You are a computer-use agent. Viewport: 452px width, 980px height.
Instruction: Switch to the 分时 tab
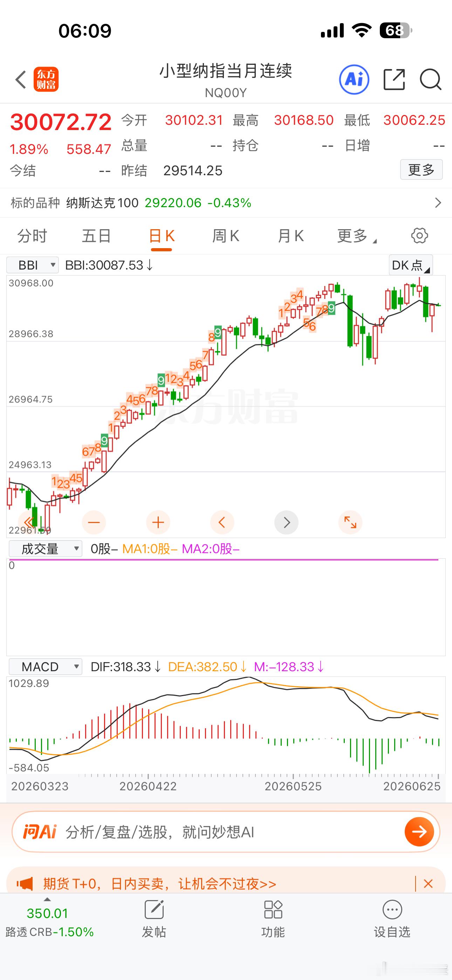(32, 236)
